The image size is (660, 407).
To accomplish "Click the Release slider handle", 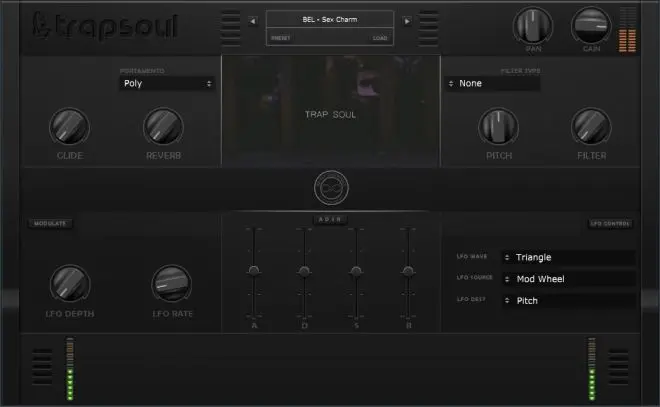I will 408,271.
